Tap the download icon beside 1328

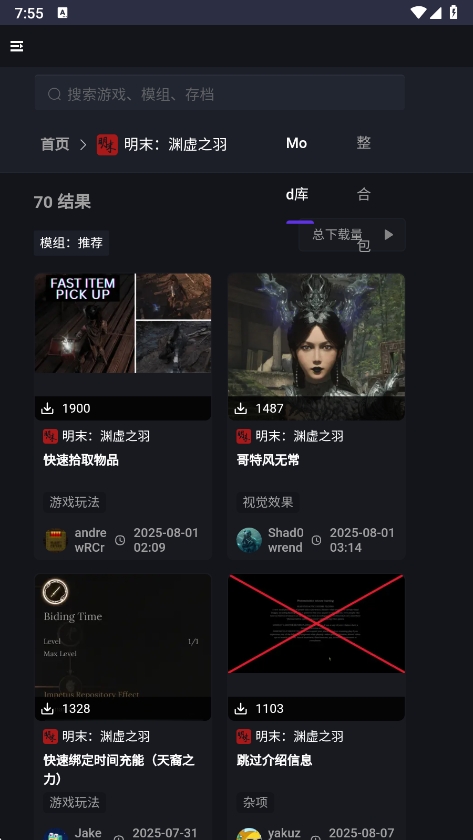click(x=47, y=709)
